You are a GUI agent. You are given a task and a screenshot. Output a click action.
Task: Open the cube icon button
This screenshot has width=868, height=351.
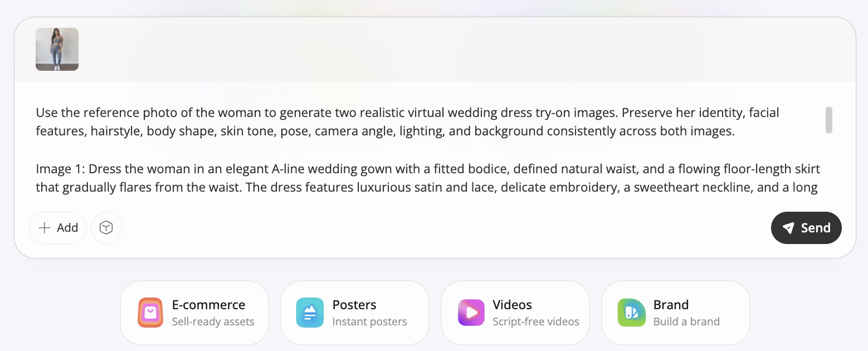coord(106,228)
